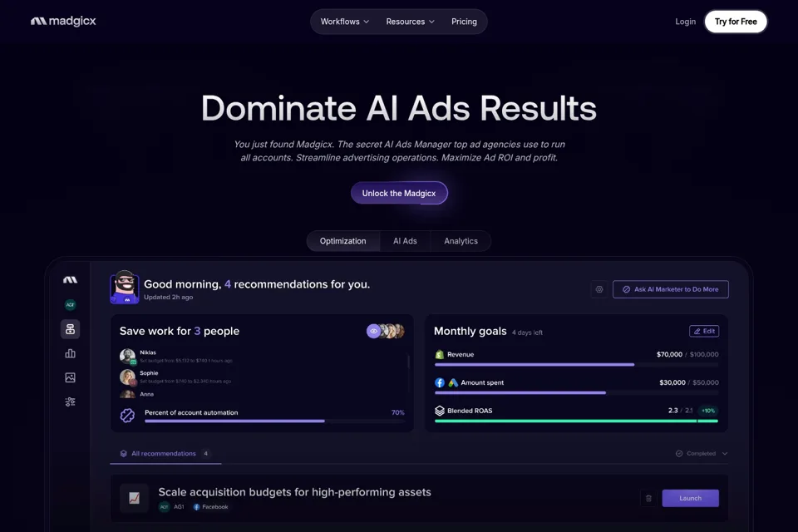Open the sliders settings icon in sidebar
This screenshot has width=798, height=532.
coord(70,401)
